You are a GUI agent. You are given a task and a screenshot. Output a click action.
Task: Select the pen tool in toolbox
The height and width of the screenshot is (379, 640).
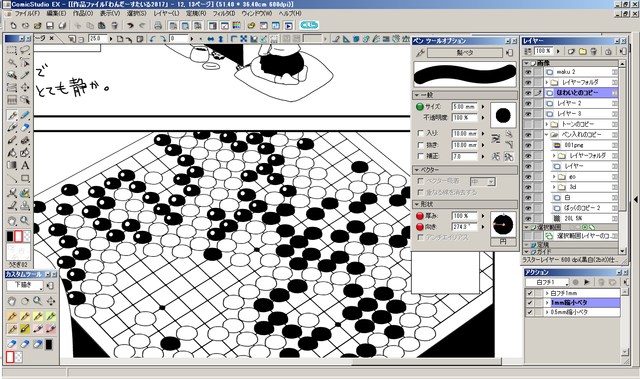click(12, 115)
